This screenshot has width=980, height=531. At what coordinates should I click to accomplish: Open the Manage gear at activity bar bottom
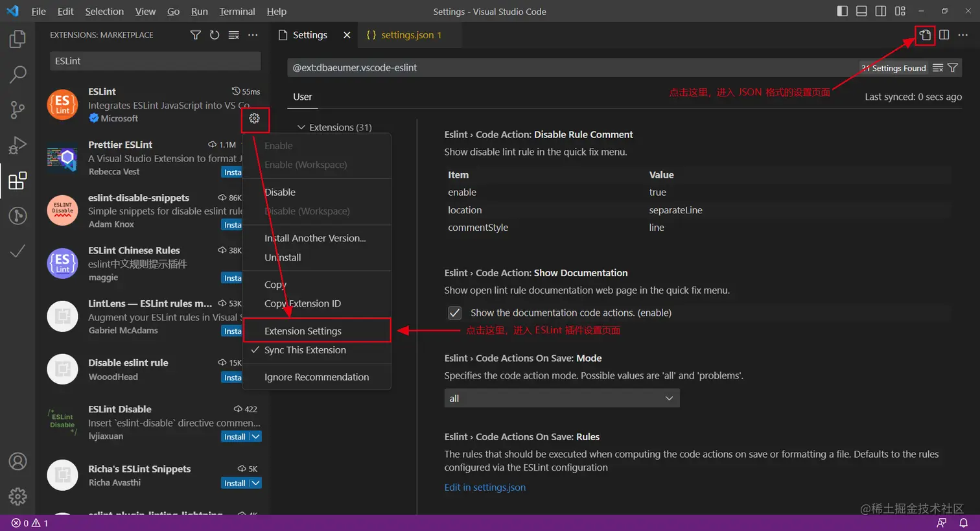pos(17,497)
